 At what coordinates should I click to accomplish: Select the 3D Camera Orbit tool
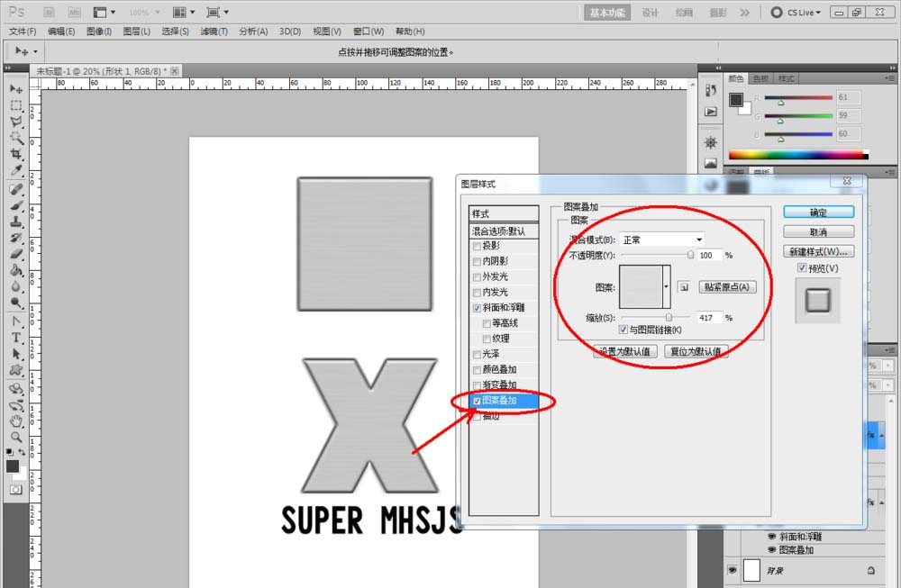16,405
